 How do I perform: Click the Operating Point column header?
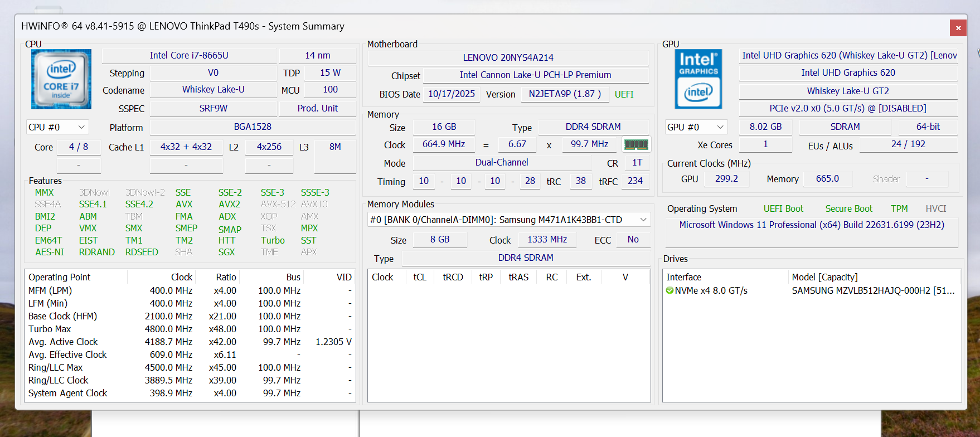(76, 277)
